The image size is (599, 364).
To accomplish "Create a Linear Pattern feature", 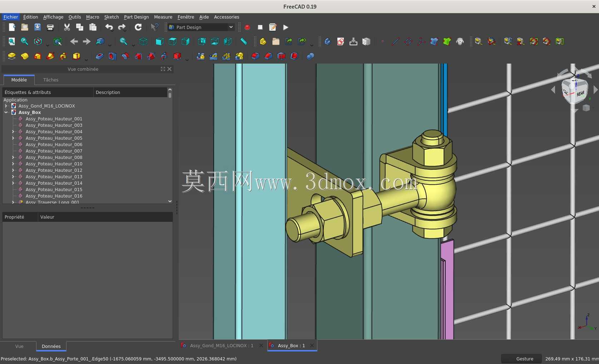I will (213, 56).
